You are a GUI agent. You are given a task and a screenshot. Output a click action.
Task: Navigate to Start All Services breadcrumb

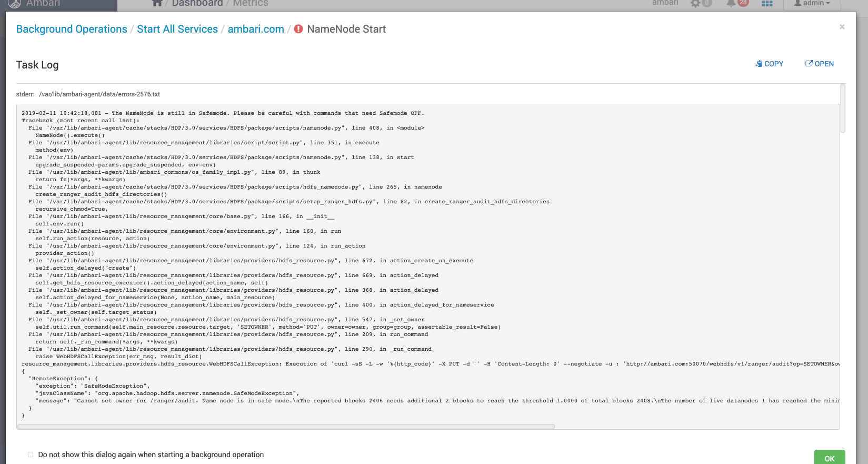pyautogui.click(x=177, y=29)
